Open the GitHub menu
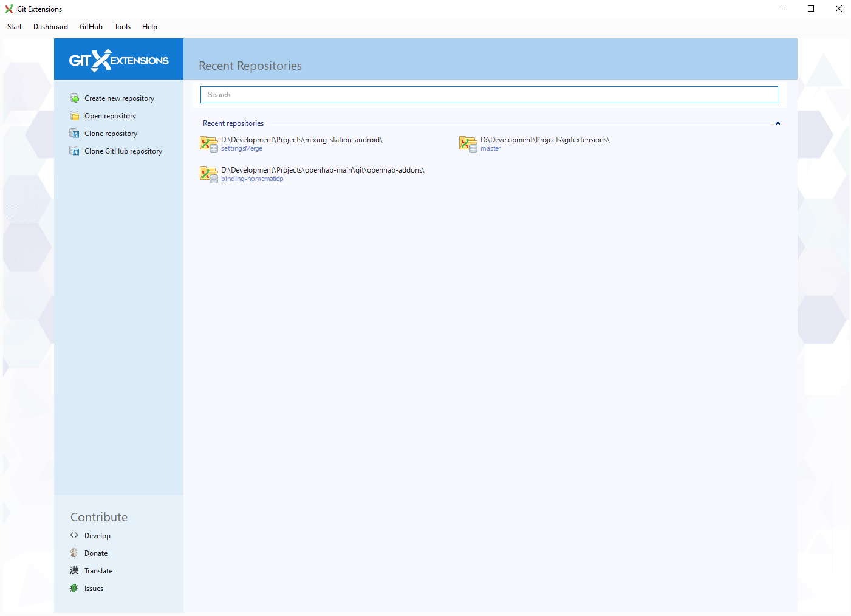 coord(91,26)
